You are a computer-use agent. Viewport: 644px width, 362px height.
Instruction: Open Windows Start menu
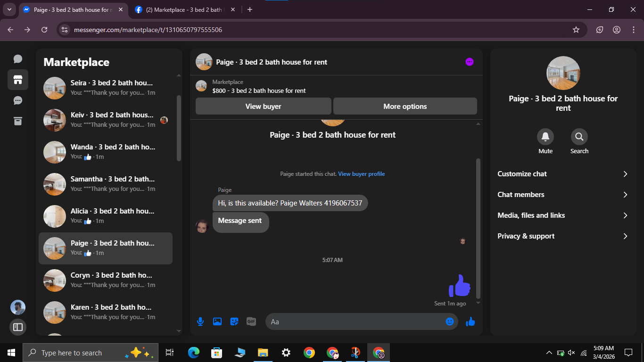point(11,353)
